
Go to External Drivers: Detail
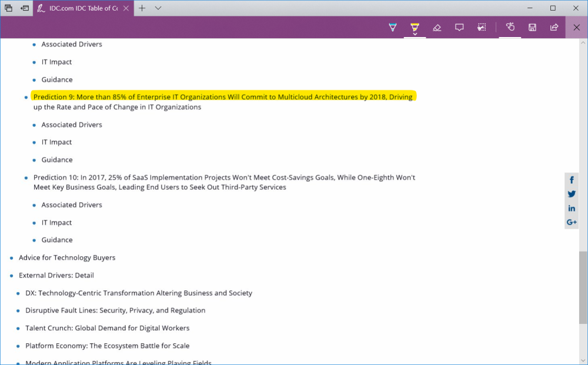tap(56, 275)
